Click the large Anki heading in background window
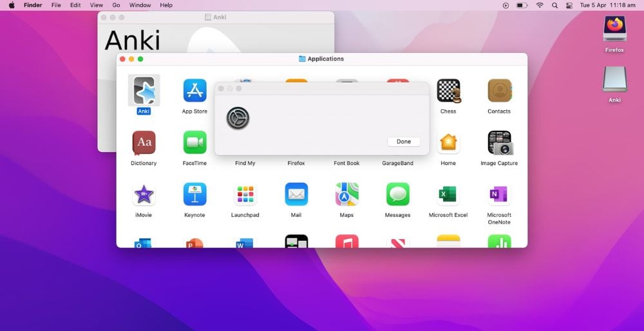This screenshot has height=331, width=644. [132, 41]
